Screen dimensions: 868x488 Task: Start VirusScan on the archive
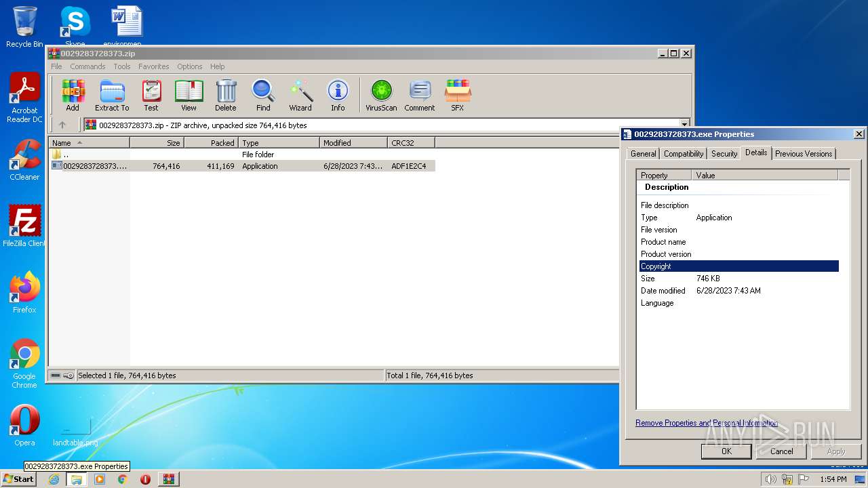pos(381,95)
